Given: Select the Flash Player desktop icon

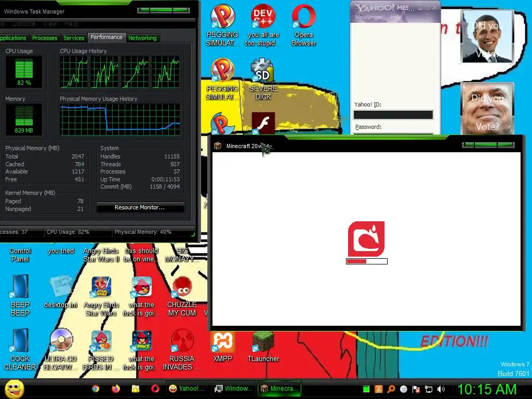Looking at the screenshot, I should point(263,123).
